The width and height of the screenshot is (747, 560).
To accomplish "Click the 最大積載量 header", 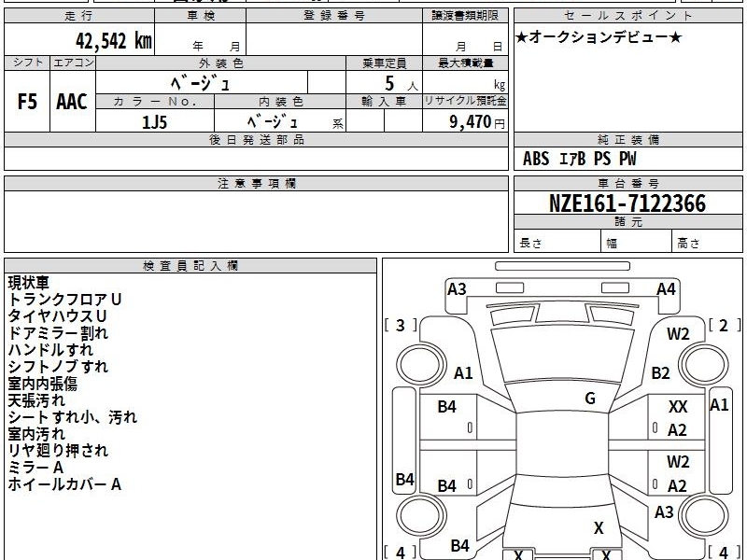I will click(x=465, y=63).
